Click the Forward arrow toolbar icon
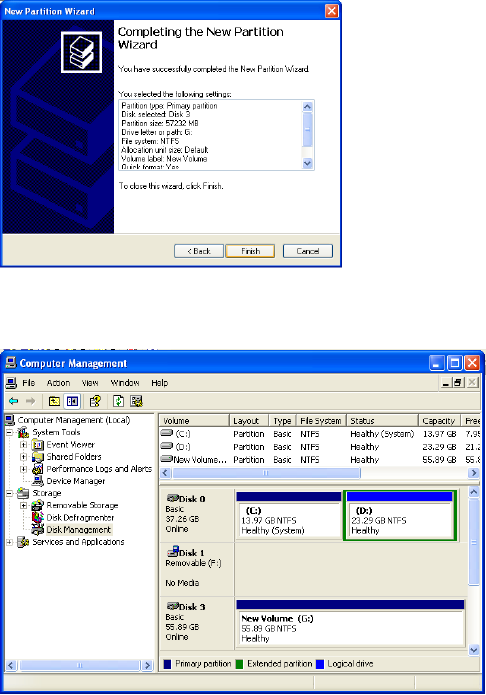The height and width of the screenshot is (695, 486). click(x=30, y=401)
